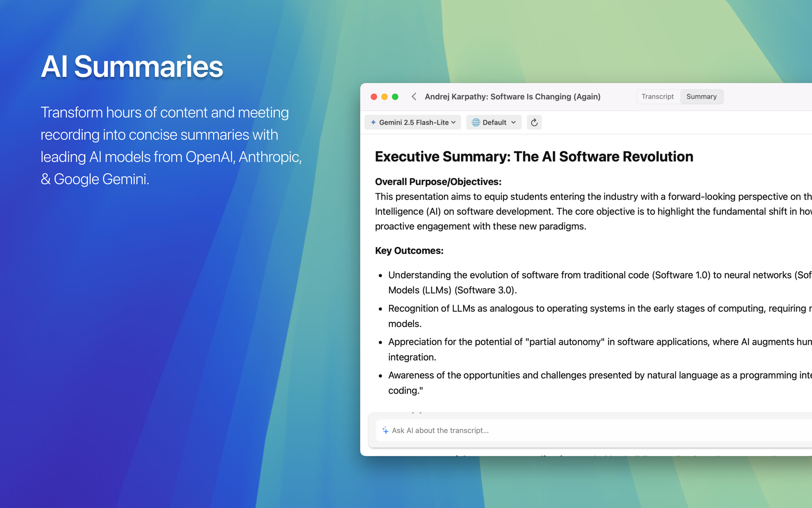
Task: Click the window title Andrej Karpathy: Software Is Changing
Action: tap(512, 97)
